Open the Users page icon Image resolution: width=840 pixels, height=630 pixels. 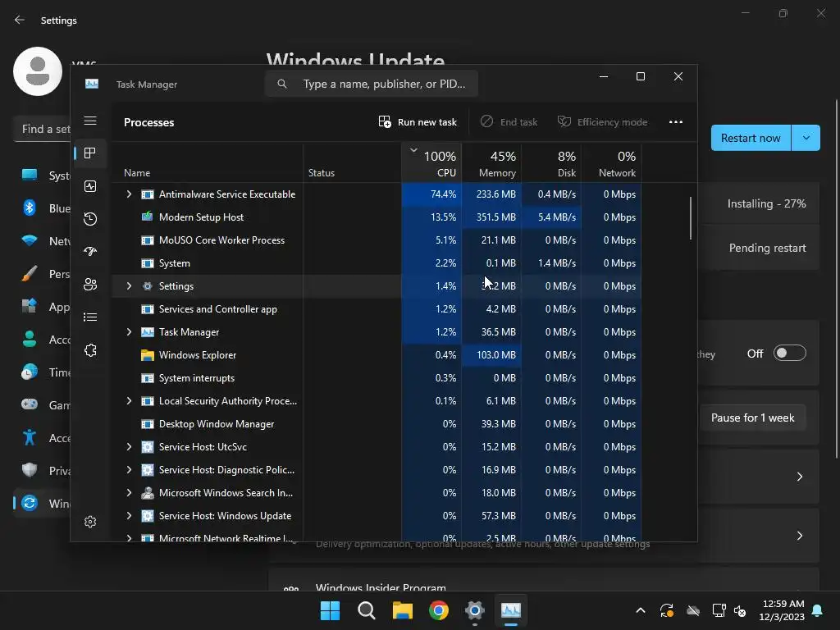90,285
